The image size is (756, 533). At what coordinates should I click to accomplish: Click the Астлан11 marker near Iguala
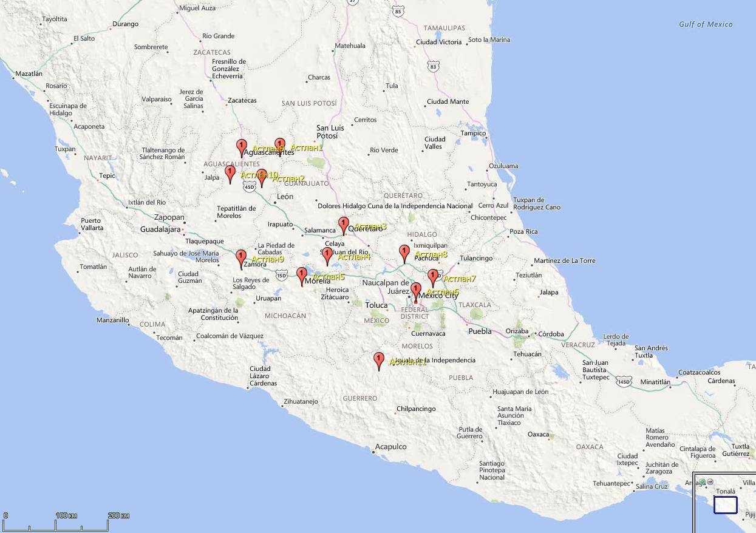(379, 361)
